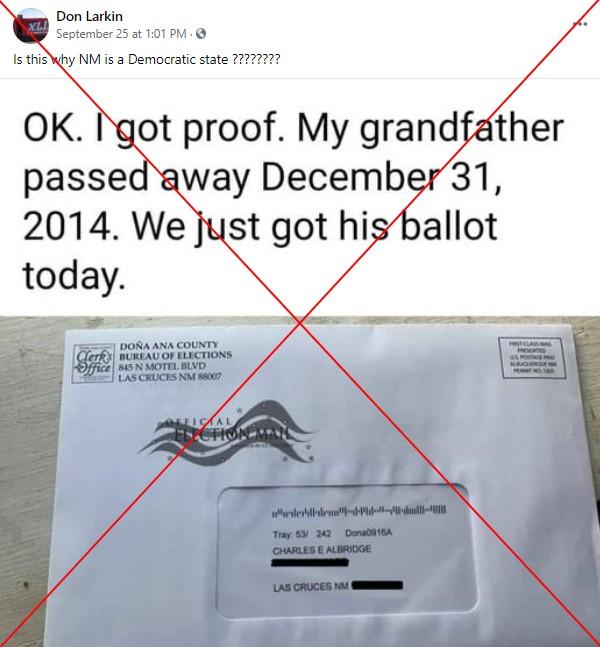Click the redacted ZIP code bar
This screenshot has height=647, width=600.
coord(377,585)
